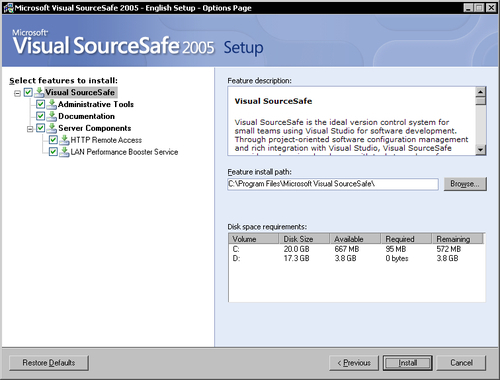
Task: Click the 572 MB remaining value
Action: point(449,249)
